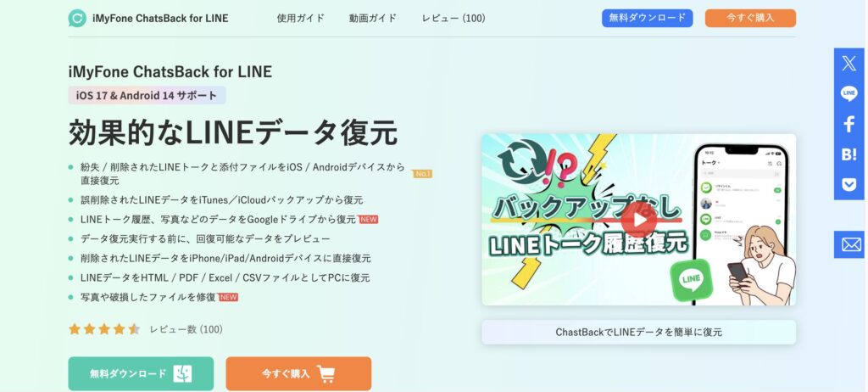Click the Mac Finder download icon
Screen dimensions: 868x392
coord(182,373)
